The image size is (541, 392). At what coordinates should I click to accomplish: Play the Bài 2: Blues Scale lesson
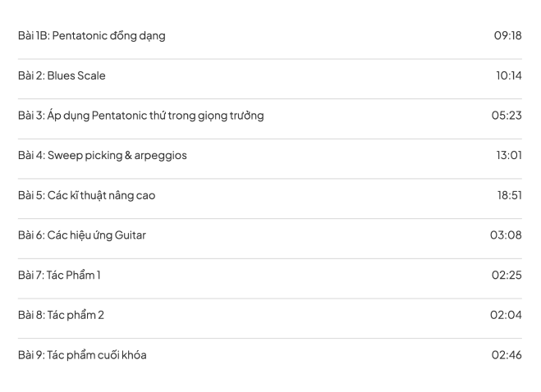click(62, 76)
